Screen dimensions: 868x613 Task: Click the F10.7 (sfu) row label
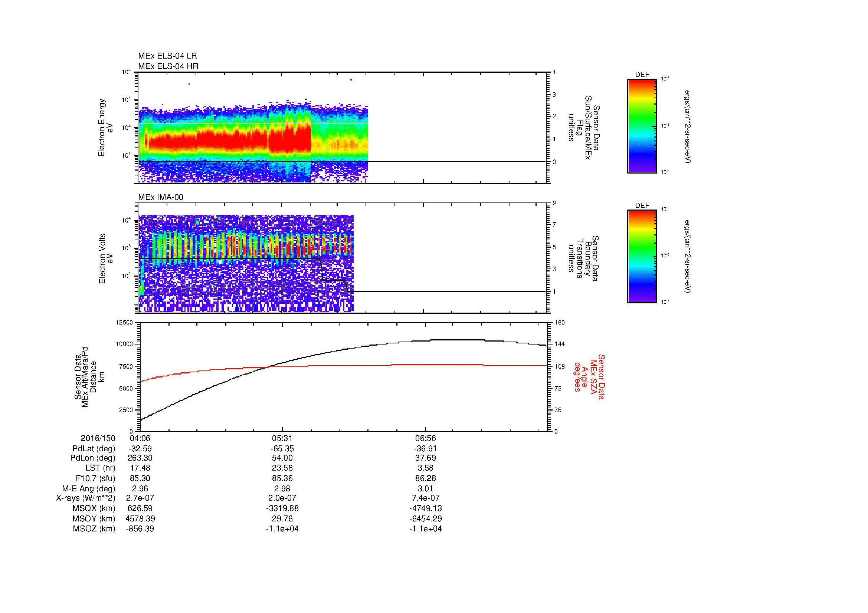point(95,478)
